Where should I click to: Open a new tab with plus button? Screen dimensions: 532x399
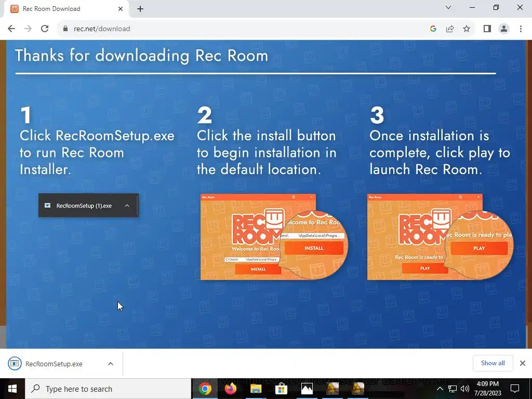pos(140,9)
